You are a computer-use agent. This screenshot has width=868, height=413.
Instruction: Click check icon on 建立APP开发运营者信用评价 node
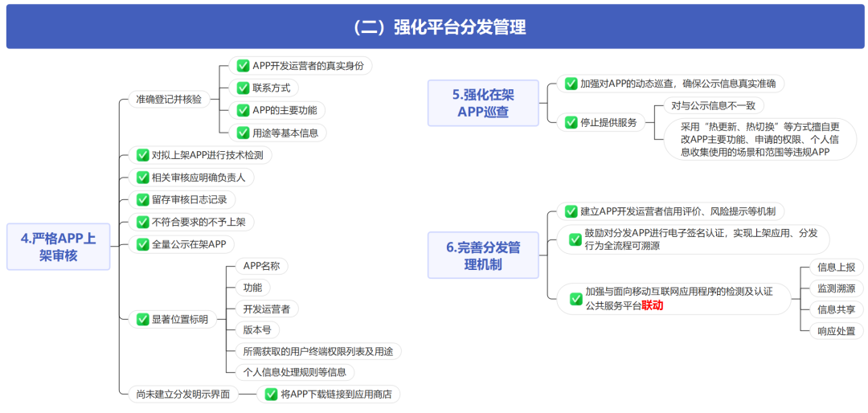(x=571, y=211)
